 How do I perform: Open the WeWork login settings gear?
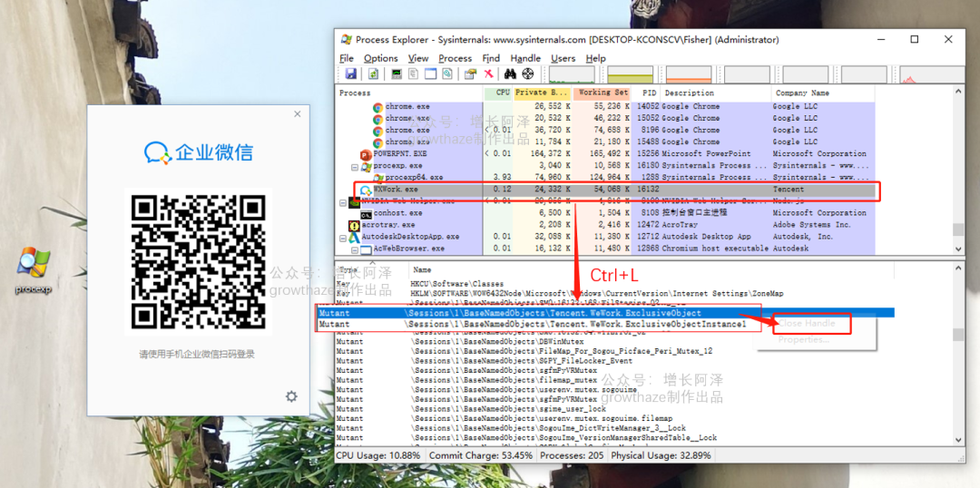click(291, 396)
